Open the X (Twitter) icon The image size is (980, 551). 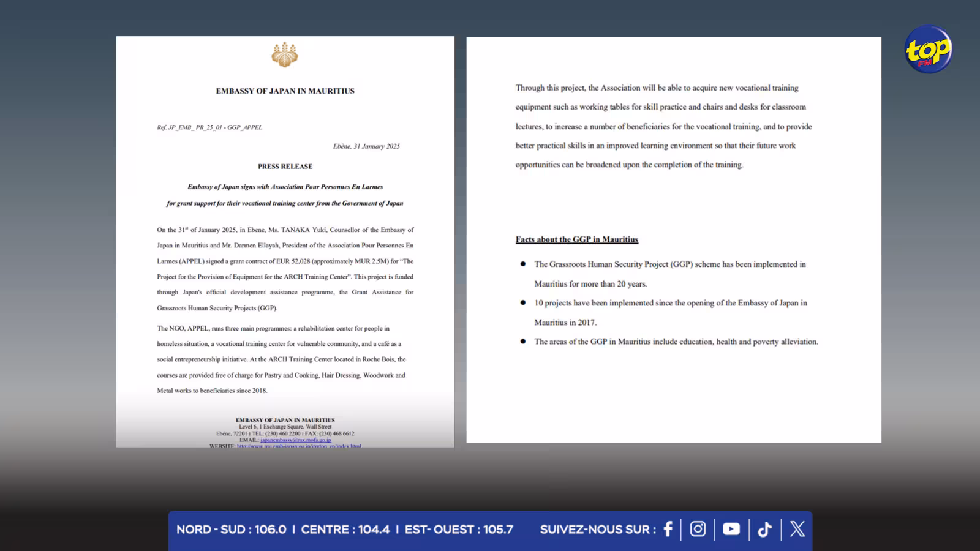tap(797, 529)
